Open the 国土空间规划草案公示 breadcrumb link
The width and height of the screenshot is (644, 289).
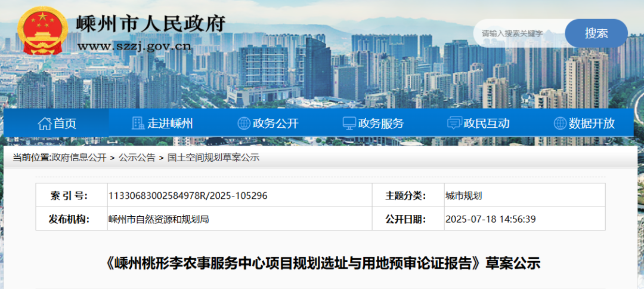pyautogui.click(x=213, y=158)
